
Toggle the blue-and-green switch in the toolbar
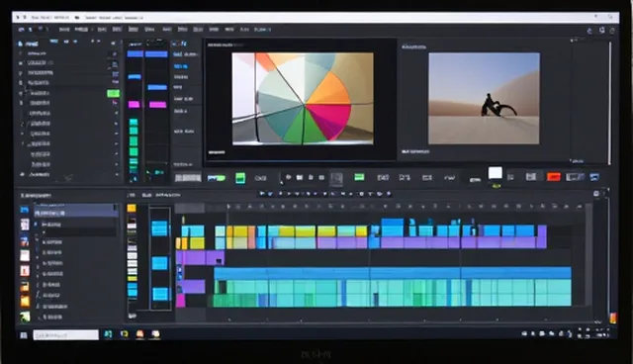[x=217, y=178]
